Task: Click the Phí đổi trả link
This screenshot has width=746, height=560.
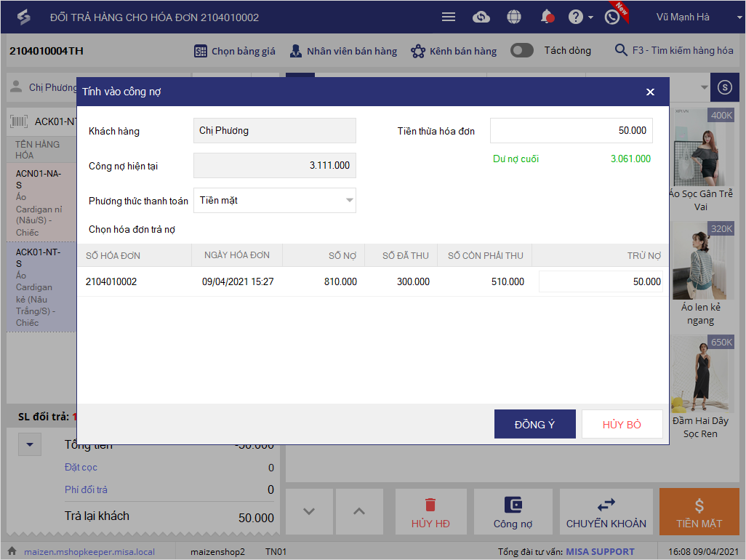Action: tap(86, 489)
